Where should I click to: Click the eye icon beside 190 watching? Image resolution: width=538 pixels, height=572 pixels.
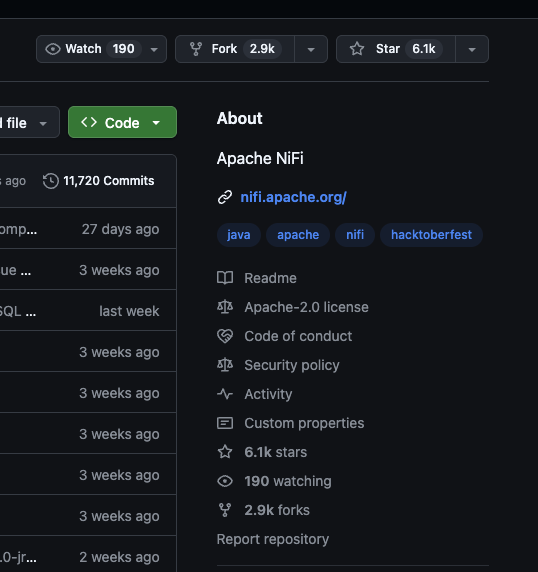[225, 481]
